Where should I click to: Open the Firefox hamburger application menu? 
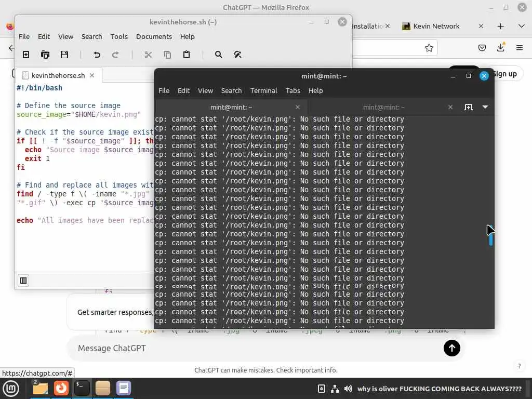(x=520, y=48)
